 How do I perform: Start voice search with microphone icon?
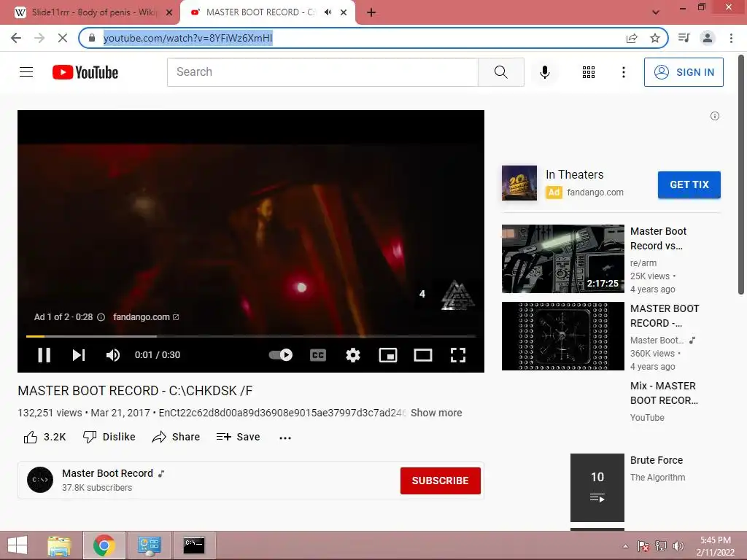click(544, 72)
